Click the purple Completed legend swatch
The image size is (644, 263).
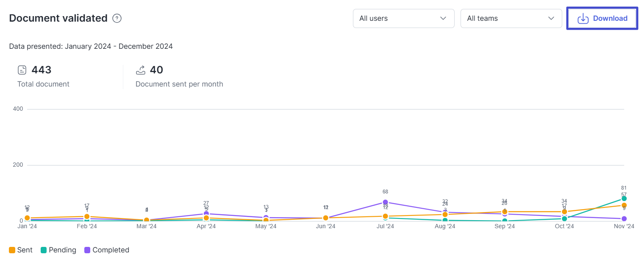point(87,250)
